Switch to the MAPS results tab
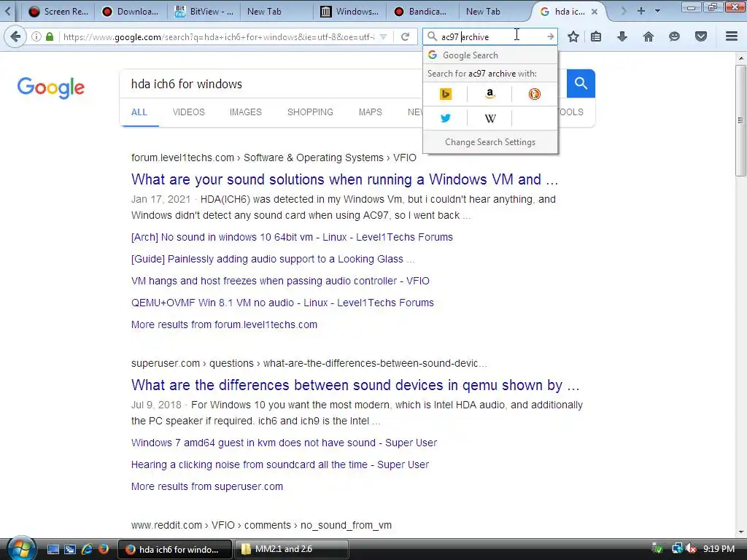This screenshot has width=747, height=560. (x=370, y=112)
